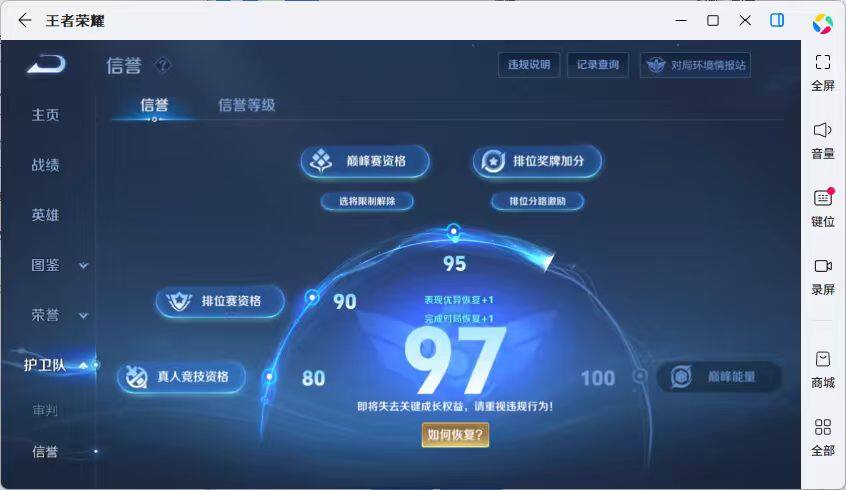
Task: Expand the 荣誉 sidebar chevron
Action: coord(83,316)
